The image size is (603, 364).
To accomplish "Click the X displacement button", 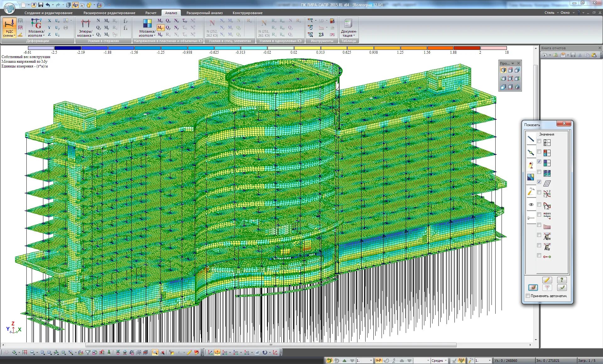I will tap(49, 21).
